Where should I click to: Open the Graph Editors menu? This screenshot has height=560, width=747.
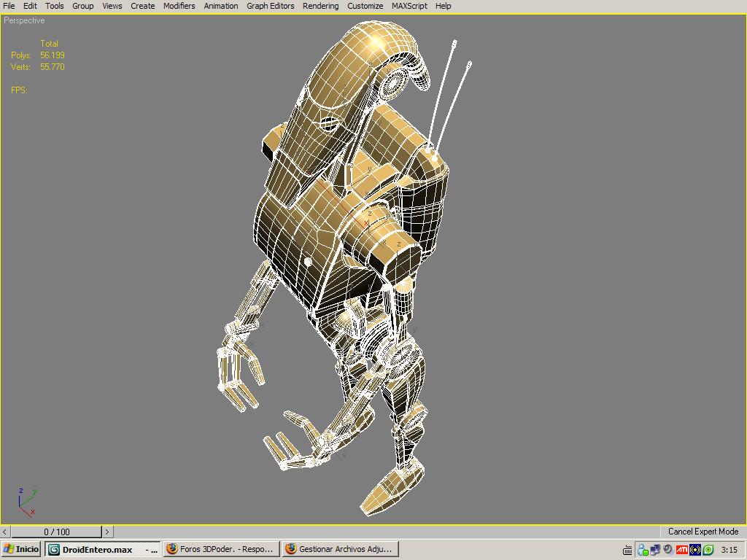click(270, 6)
